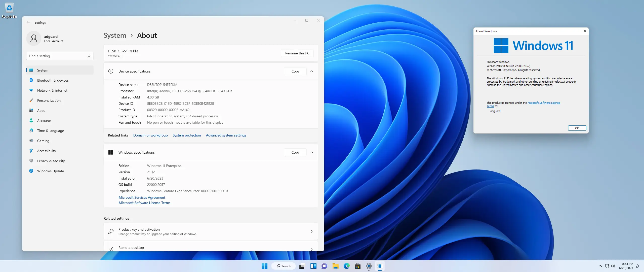Open the Advanced system settings link
The width and height of the screenshot is (644, 272).
226,135
